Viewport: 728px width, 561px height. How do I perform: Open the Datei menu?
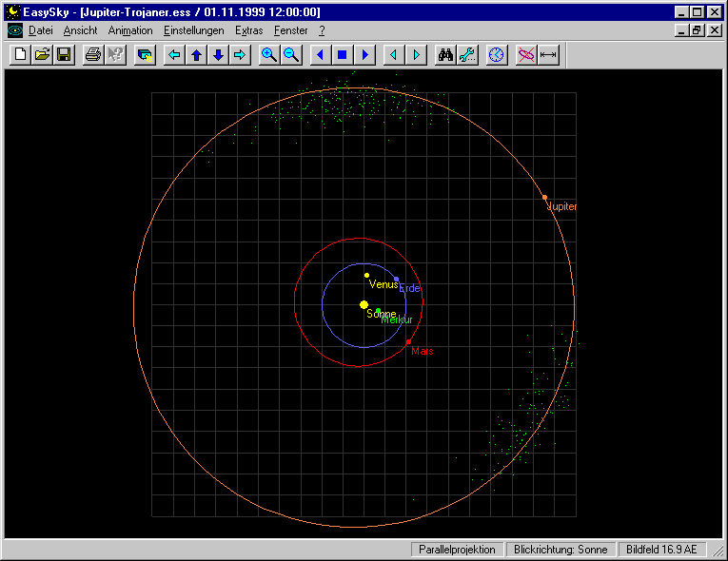(x=40, y=30)
